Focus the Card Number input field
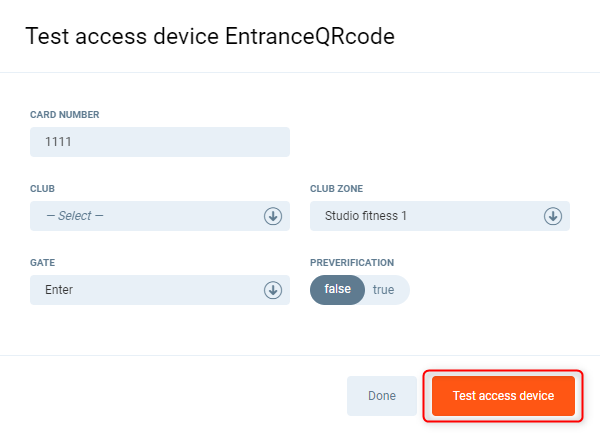The image size is (600, 441). point(160,142)
